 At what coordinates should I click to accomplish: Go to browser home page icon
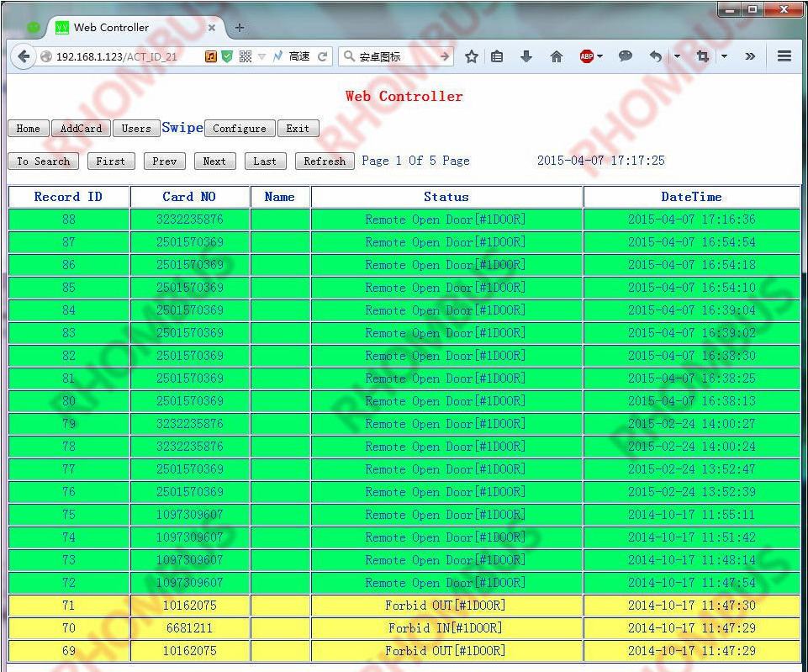click(556, 56)
